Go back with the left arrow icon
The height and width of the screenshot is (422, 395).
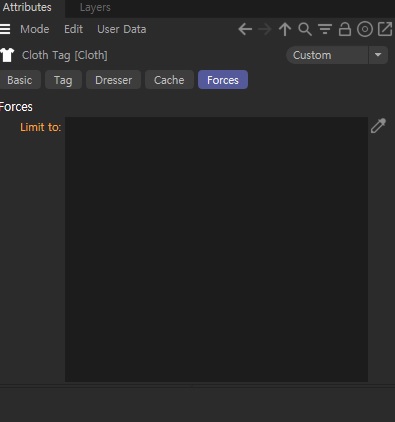(245, 29)
